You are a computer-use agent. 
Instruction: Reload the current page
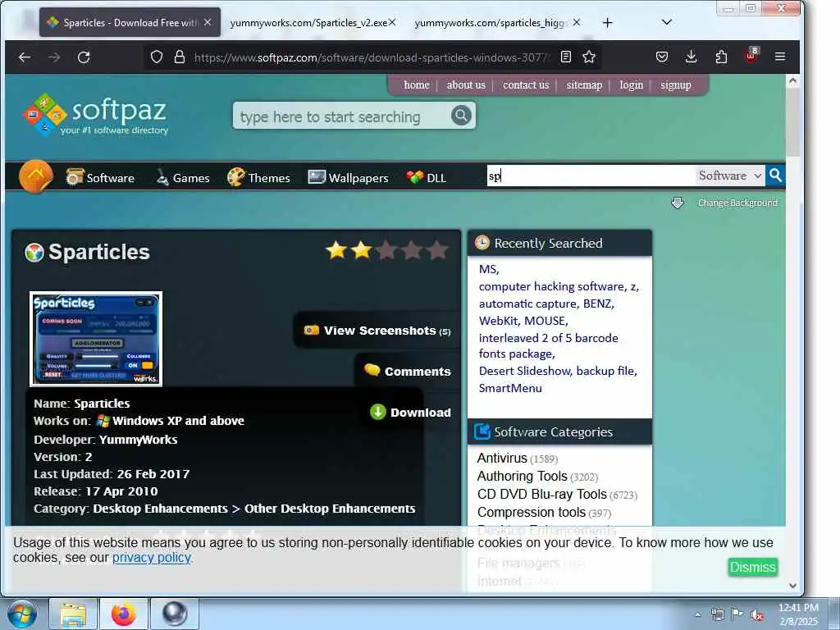84,57
